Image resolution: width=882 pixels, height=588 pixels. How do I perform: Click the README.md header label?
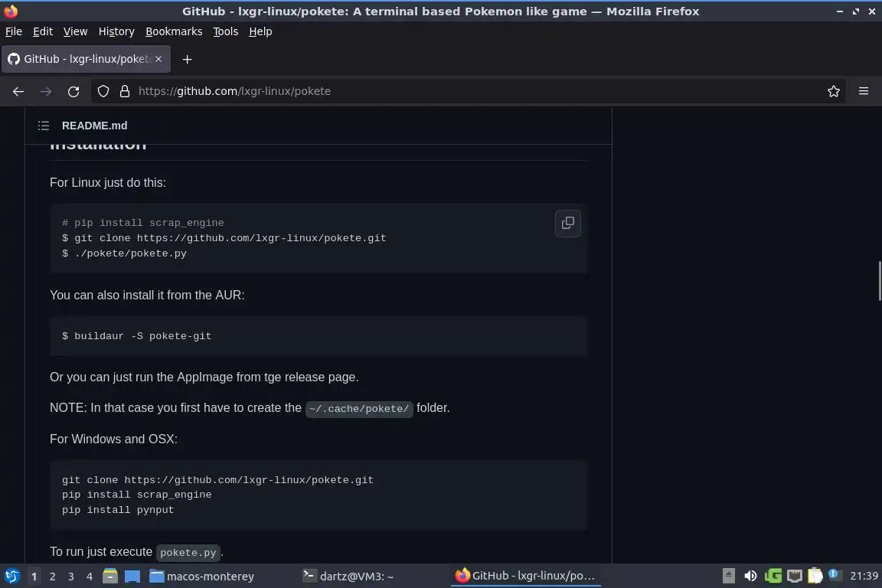click(x=94, y=126)
